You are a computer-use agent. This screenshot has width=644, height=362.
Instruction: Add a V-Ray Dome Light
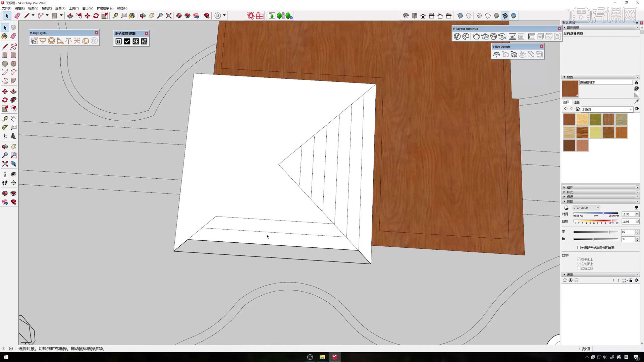click(86, 41)
